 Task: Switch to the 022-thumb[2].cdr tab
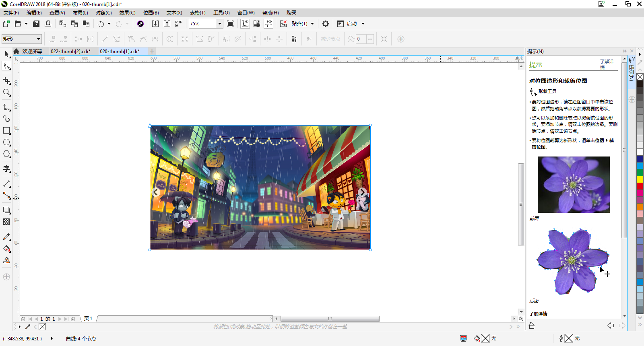coord(71,51)
